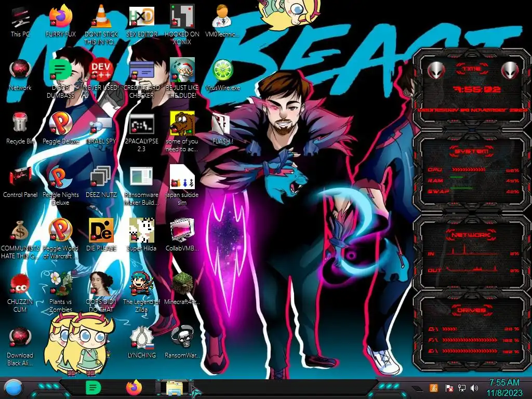The width and height of the screenshot is (532, 399).
Task: Click the left alien head widget icon
Action: tap(436, 71)
